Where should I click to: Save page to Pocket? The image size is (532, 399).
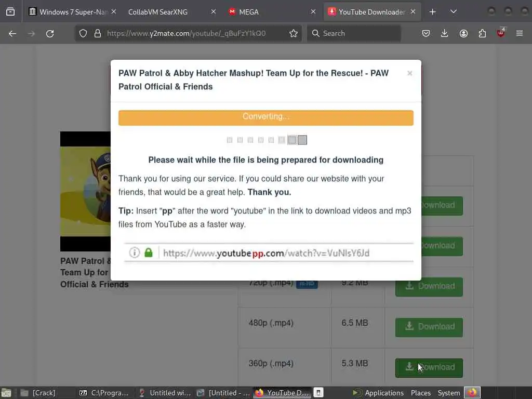coord(426,33)
